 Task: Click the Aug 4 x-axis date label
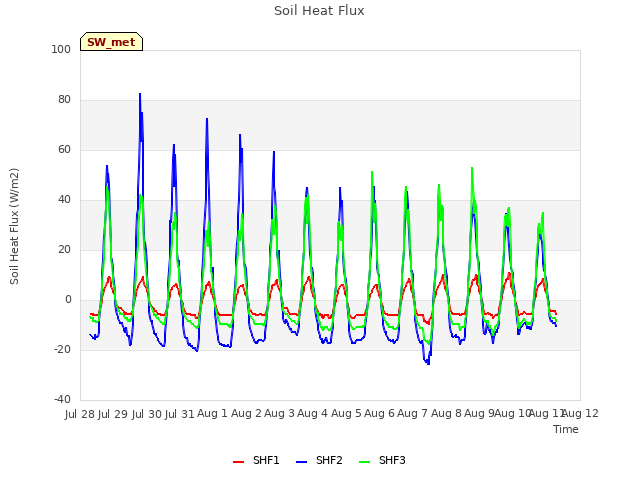click(312, 414)
